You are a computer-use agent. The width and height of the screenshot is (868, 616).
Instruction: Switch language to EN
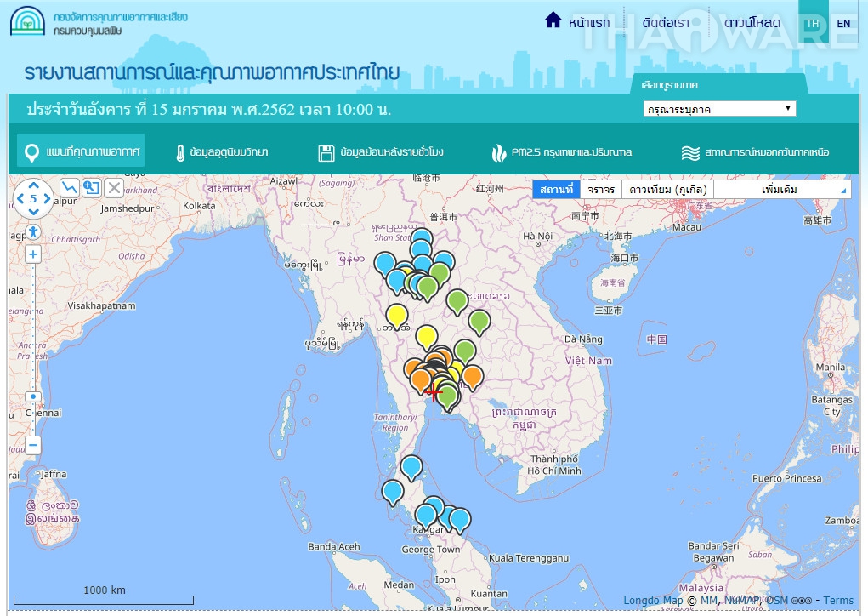[x=843, y=23]
